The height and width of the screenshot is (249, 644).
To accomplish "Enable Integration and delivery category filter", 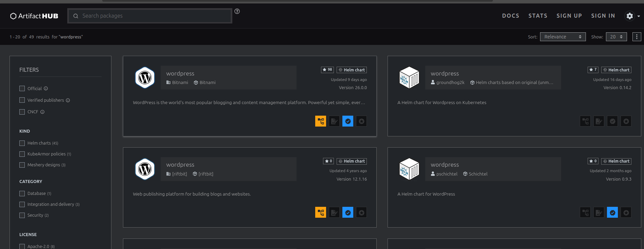I will (22, 204).
